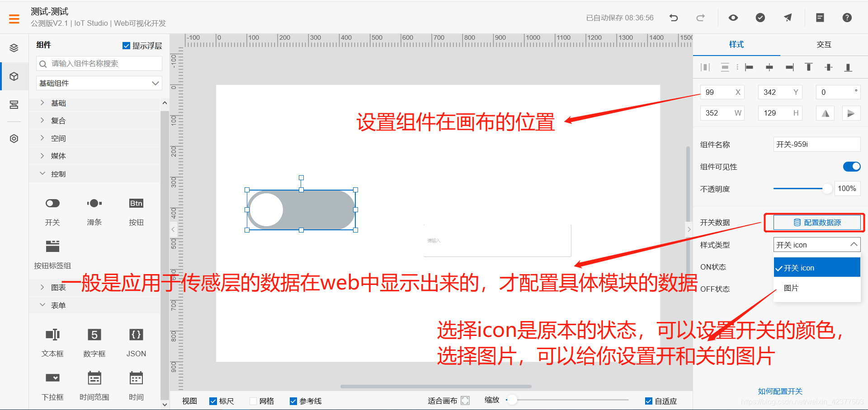
Task: Align horizontal centers icon
Action: (769, 67)
